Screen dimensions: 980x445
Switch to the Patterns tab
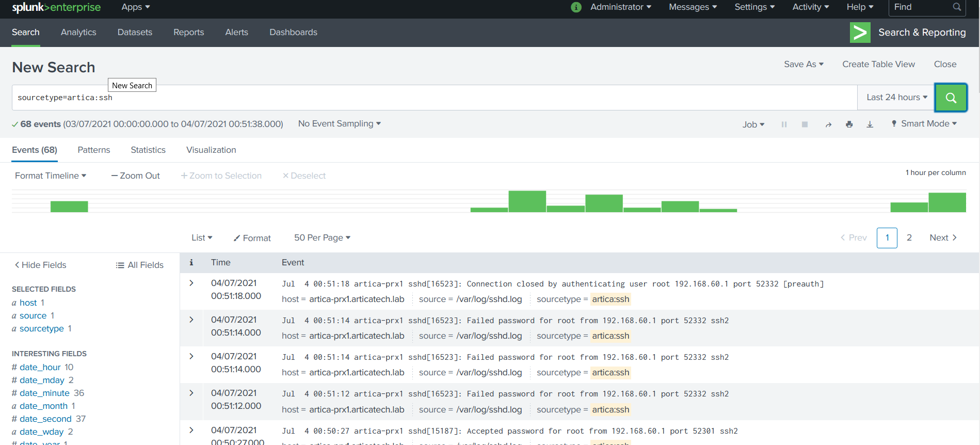[x=94, y=150]
